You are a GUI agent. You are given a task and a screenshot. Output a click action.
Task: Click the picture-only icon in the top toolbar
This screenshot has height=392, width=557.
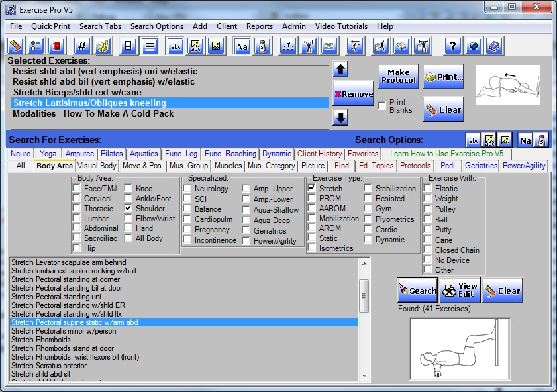(x=216, y=46)
